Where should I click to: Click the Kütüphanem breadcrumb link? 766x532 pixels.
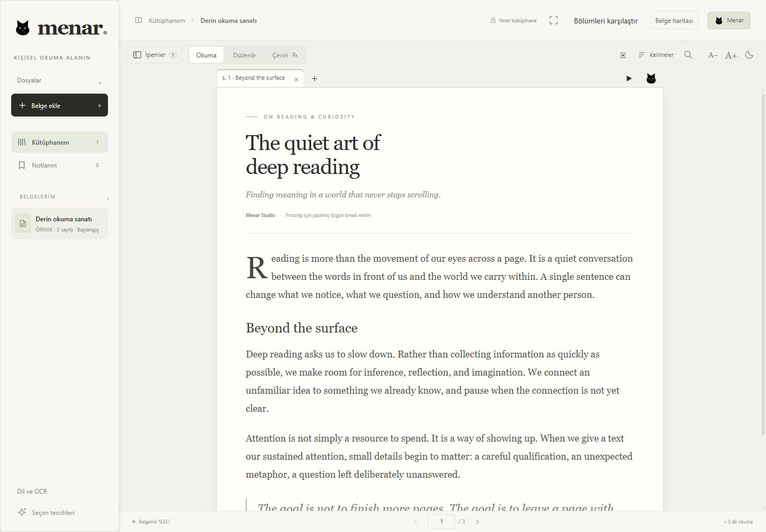[x=167, y=21]
